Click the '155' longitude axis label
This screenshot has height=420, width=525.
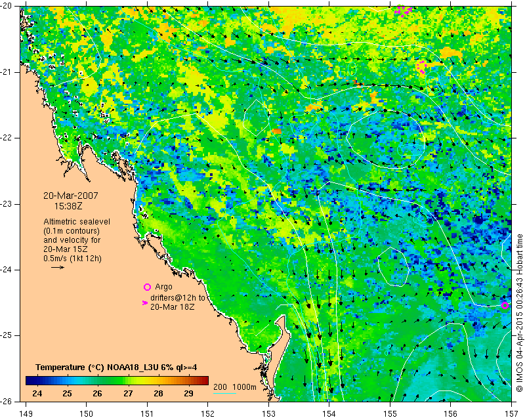(x=390, y=413)
